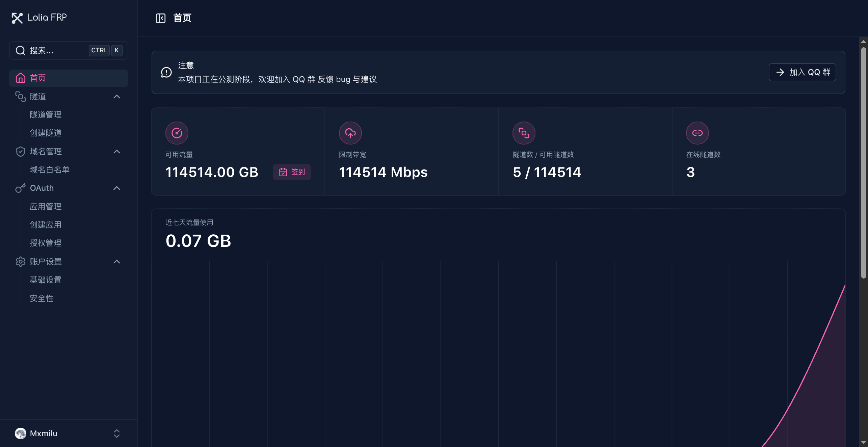Click the speedometer icon on 可用流量 card
The width and height of the screenshot is (868, 447).
click(177, 133)
